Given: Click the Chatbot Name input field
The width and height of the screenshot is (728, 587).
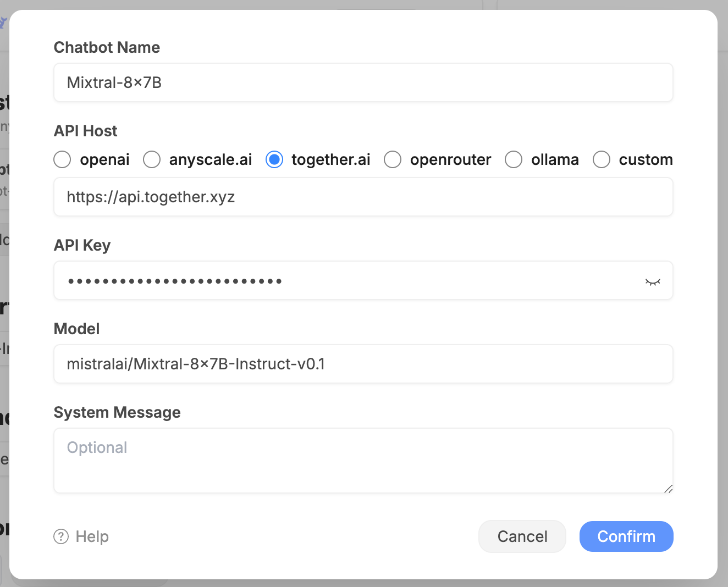Looking at the screenshot, I should [x=363, y=82].
